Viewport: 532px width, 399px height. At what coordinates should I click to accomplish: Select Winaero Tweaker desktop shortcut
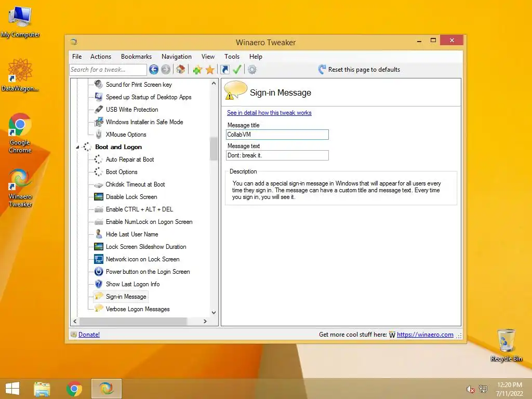(20, 188)
